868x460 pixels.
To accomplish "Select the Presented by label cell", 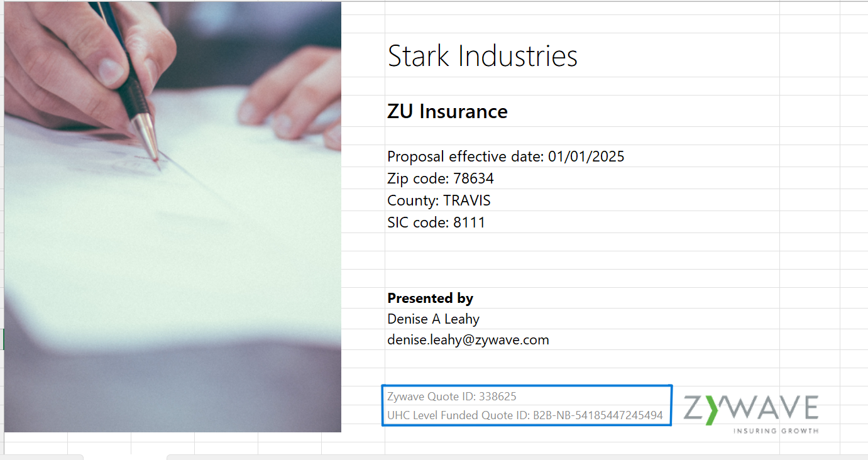I will pyautogui.click(x=430, y=298).
